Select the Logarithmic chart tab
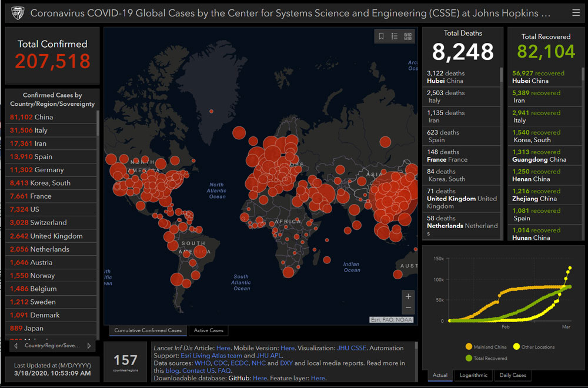Viewport: 588px width, 388px height. 473,375
